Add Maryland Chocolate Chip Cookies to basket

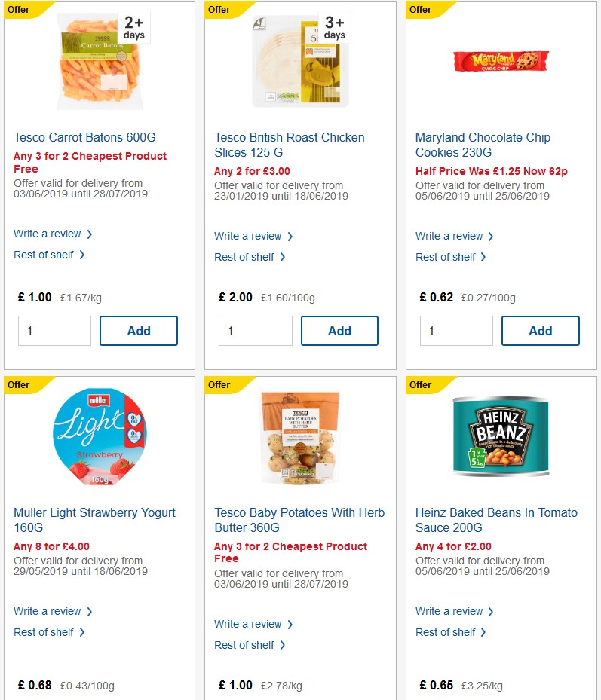coord(541,330)
